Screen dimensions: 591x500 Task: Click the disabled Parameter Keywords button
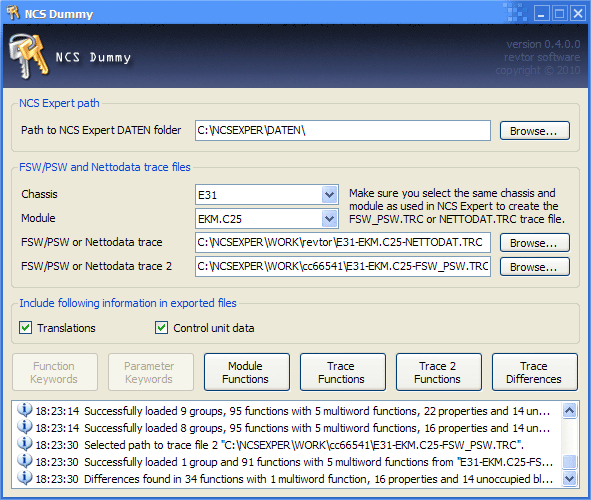(x=151, y=372)
